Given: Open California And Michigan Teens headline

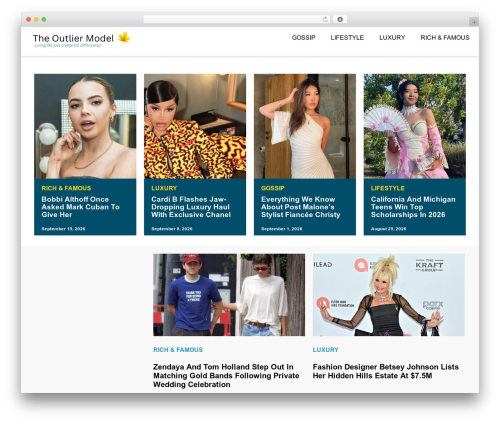Looking at the screenshot, I should point(413,207).
